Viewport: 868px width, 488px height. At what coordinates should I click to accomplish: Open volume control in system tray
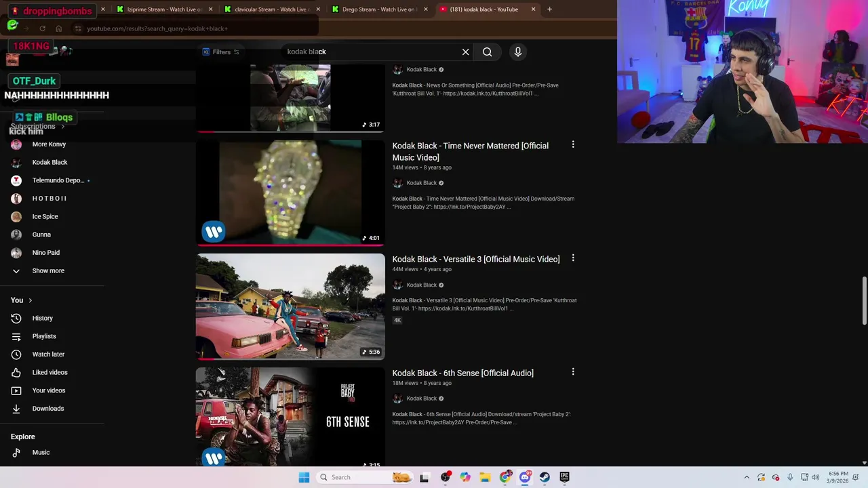coord(815,477)
